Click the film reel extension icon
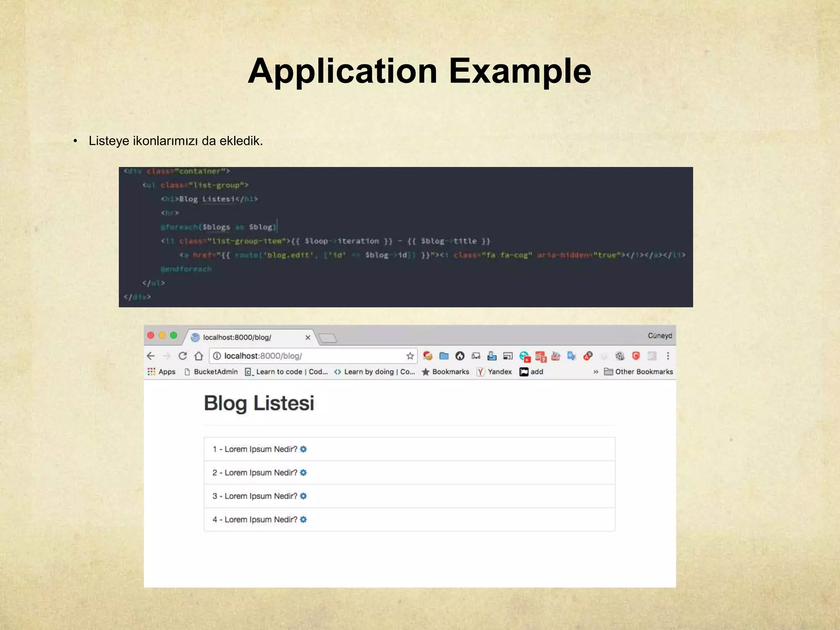840x630 pixels. pos(620,356)
